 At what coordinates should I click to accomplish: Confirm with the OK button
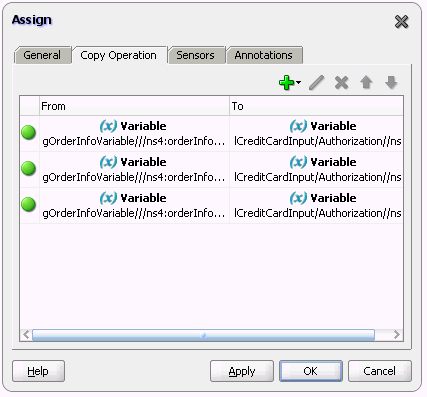[311, 371]
